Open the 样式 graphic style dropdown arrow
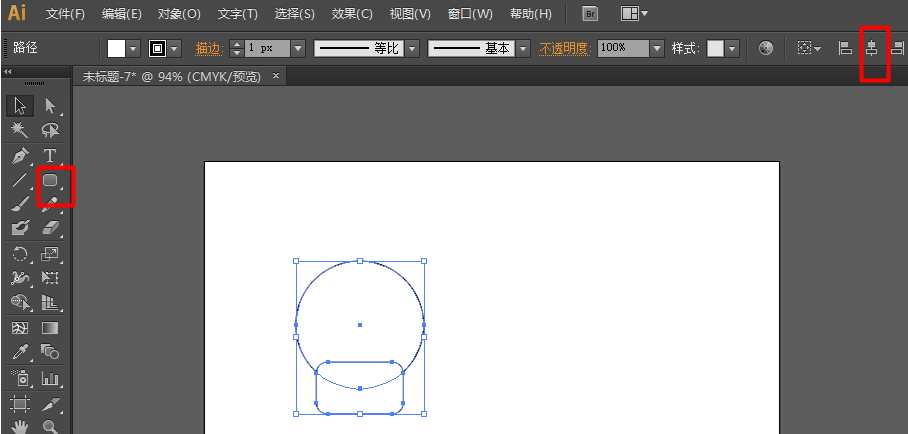 click(x=733, y=49)
